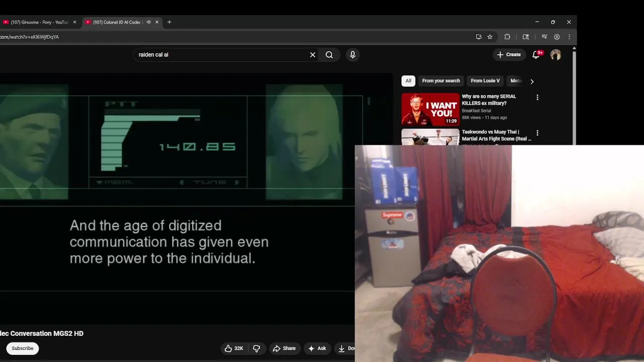Show more filter chips with right arrow
The height and width of the screenshot is (362, 644).
[x=532, y=81]
